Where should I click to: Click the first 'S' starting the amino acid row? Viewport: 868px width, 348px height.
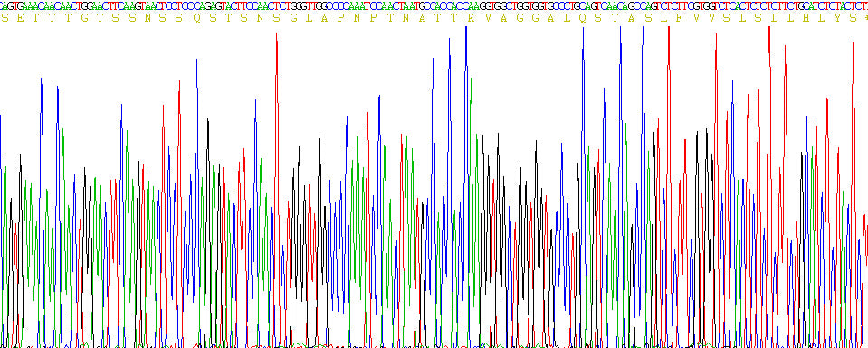pyautogui.click(x=5, y=18)
